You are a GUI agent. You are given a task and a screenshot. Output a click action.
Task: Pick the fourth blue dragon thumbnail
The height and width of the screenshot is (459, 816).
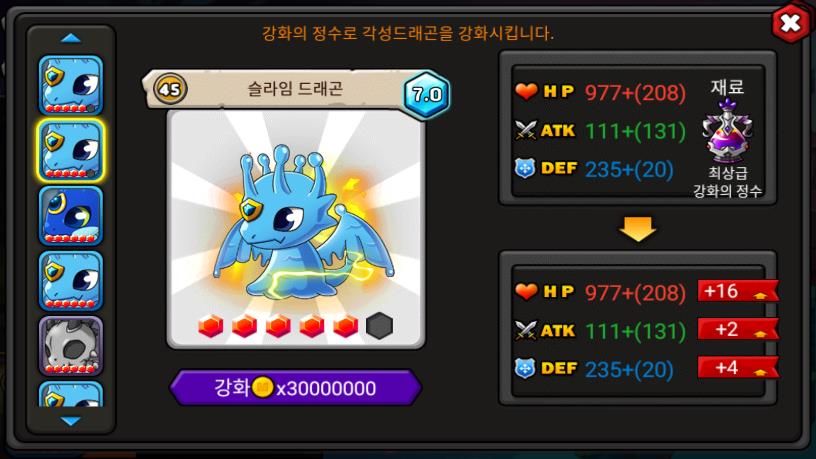(x=71, y=281)
